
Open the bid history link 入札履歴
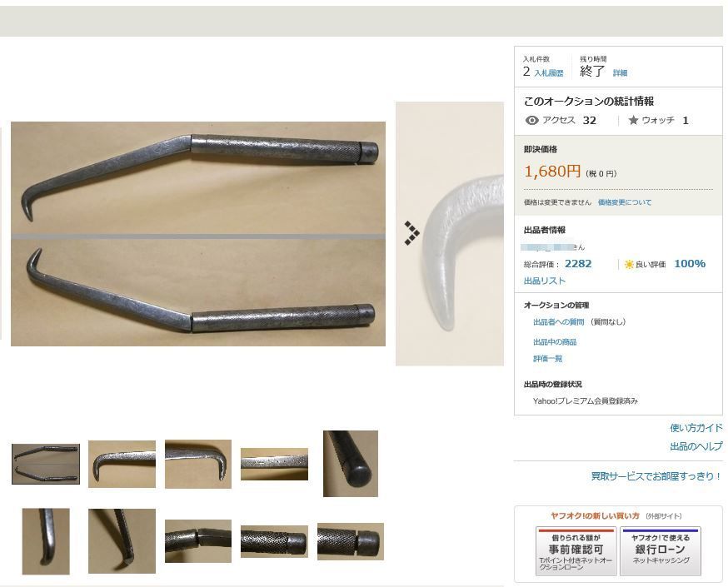tap(548, 72)
